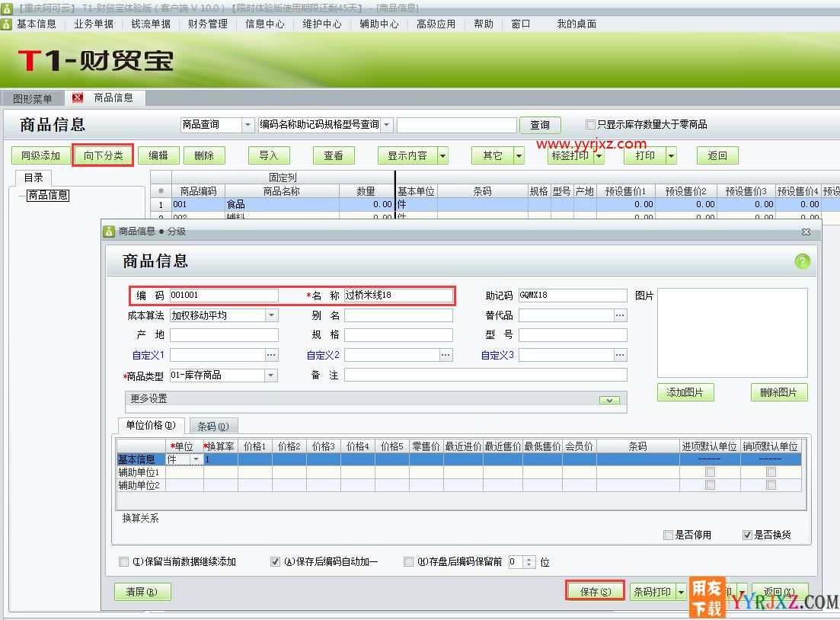The image size is (840, 620).
Task: Open the 基本信息 menu
Action: (36, 24)
